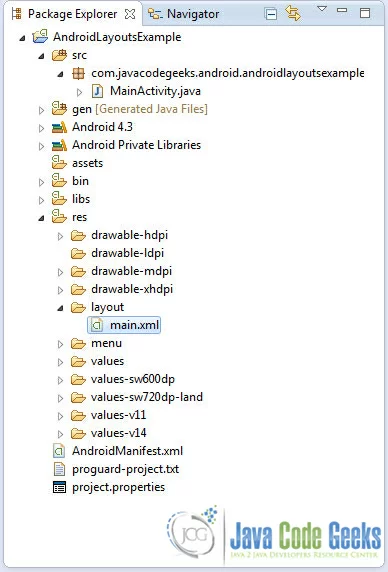Open the View Menu triangle dropdown
Viewport: 388px width, 572px height.
pyautogui.click(x=322, y=9)
